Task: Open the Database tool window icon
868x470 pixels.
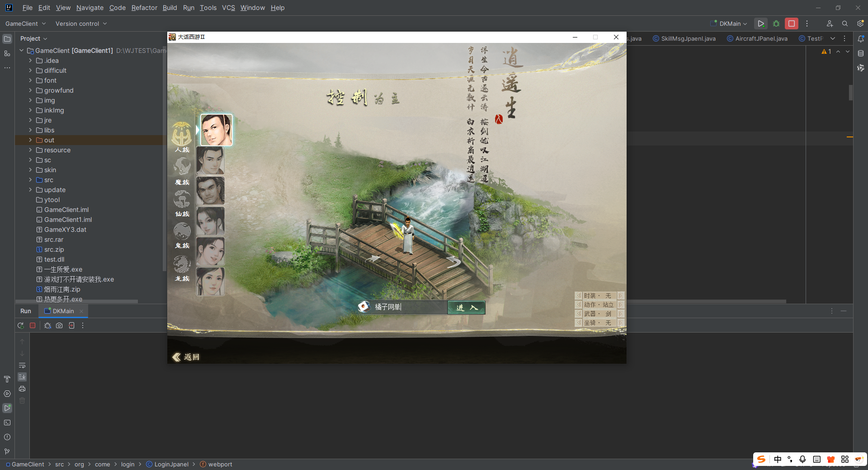Action: pos(861,53)
